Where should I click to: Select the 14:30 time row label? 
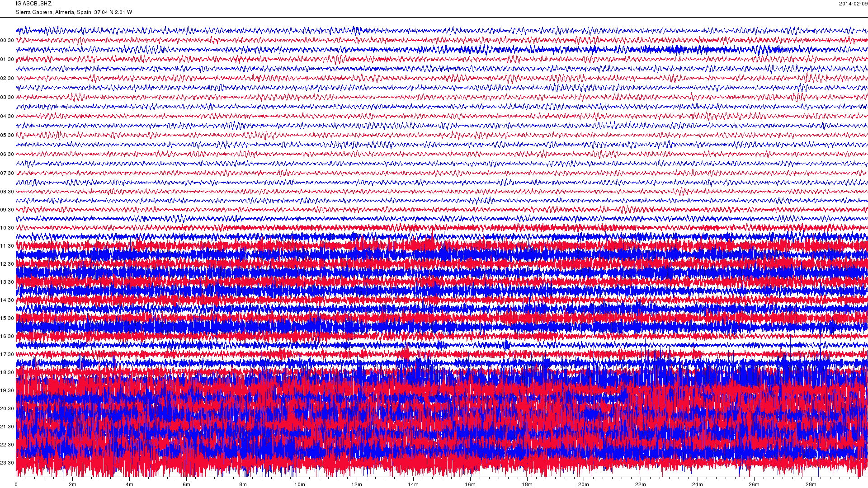pyautogui.click(x=7, y=300)
